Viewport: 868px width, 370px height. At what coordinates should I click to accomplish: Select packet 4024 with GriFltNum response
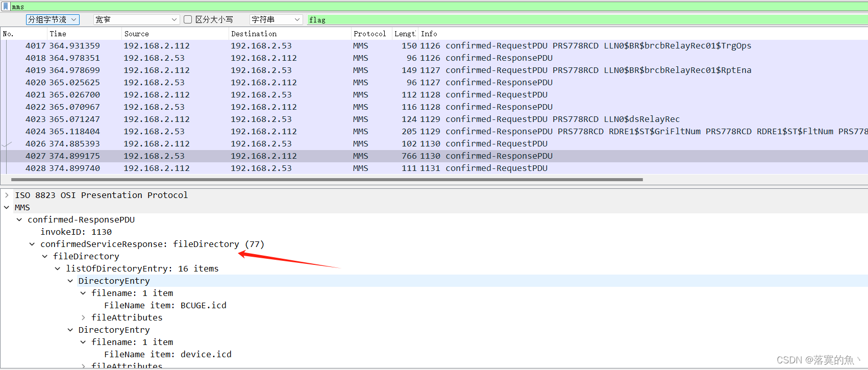click(x=434, y=132)
